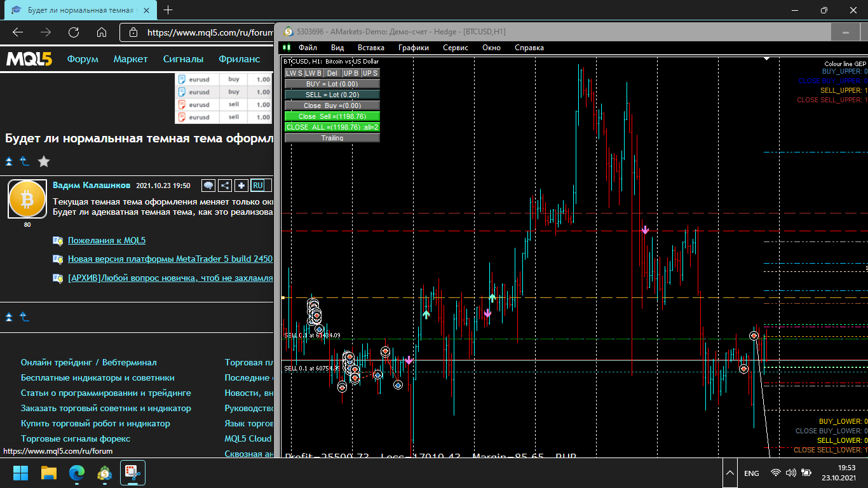
Task: Click the ENG language indicator in tray
Action: pyautogui.click(x=752, y=473)
